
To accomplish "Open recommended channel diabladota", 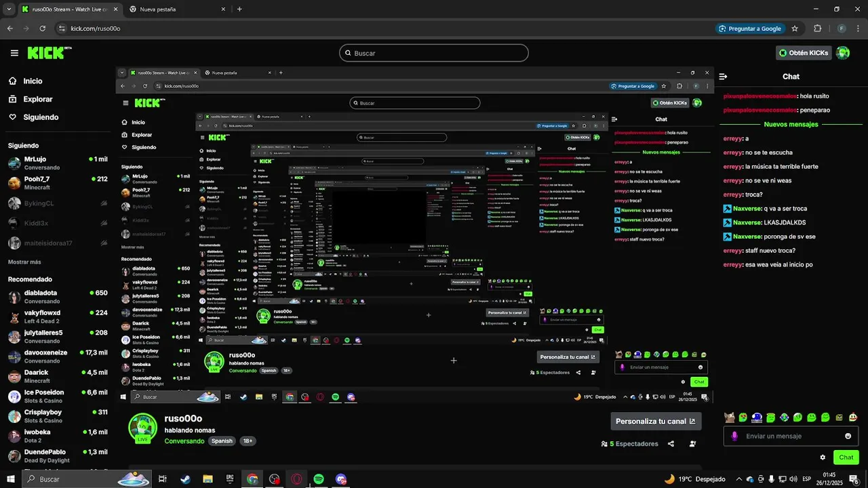I will (58, 297).
